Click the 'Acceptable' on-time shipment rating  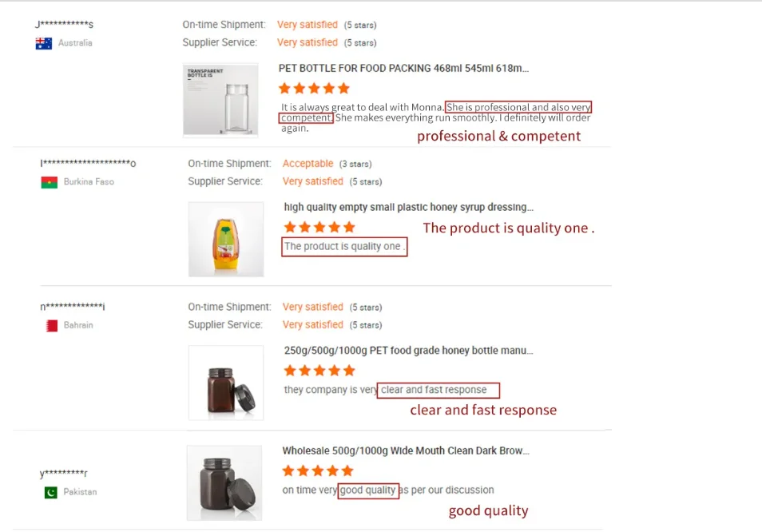point(308,164)
